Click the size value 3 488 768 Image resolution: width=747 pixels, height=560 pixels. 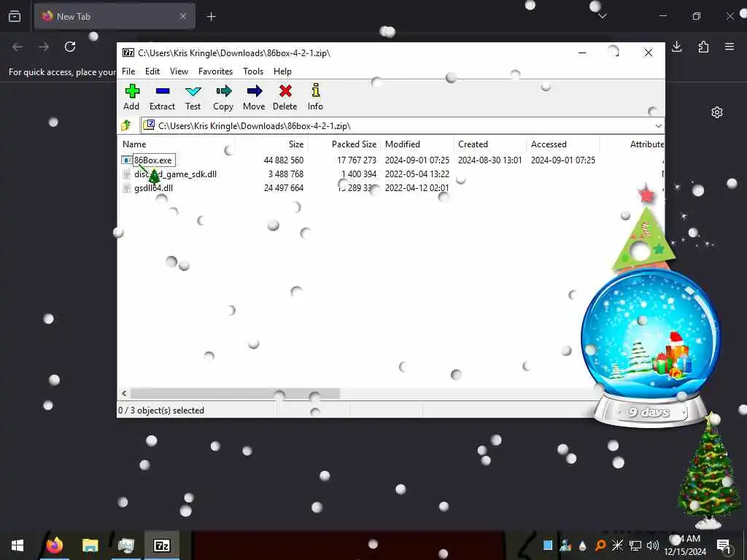(285, 174)
